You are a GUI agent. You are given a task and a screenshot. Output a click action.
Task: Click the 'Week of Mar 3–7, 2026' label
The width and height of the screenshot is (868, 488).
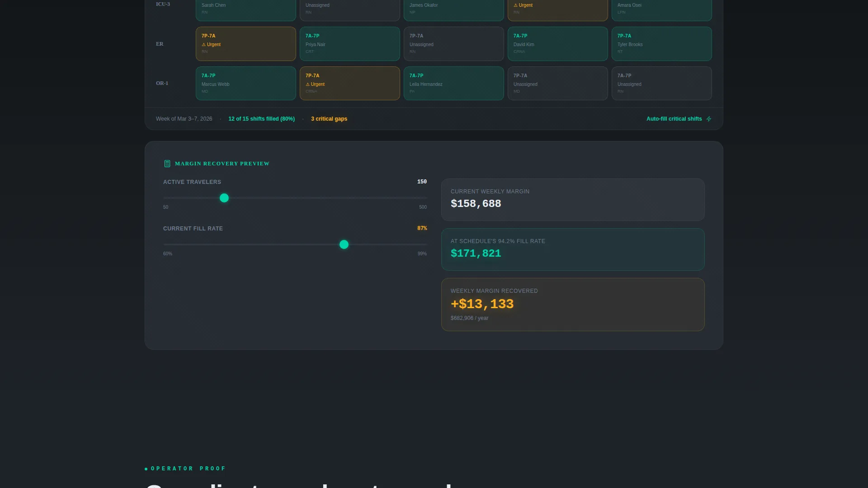pos(184,119)
